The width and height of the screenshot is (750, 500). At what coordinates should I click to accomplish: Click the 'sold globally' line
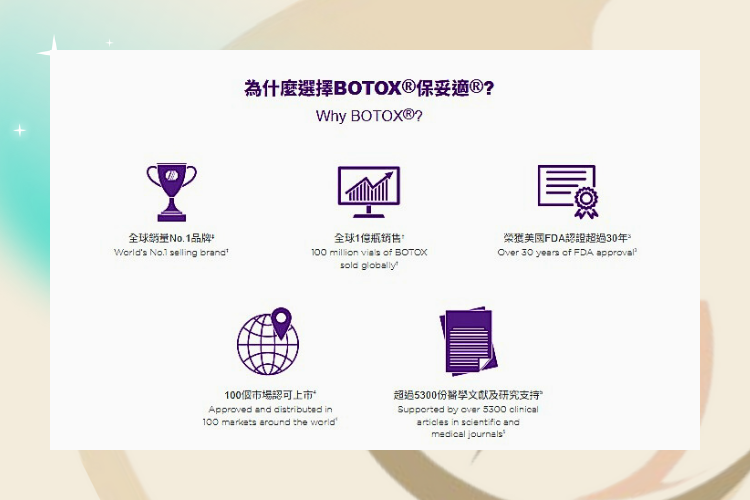(369, 265)
